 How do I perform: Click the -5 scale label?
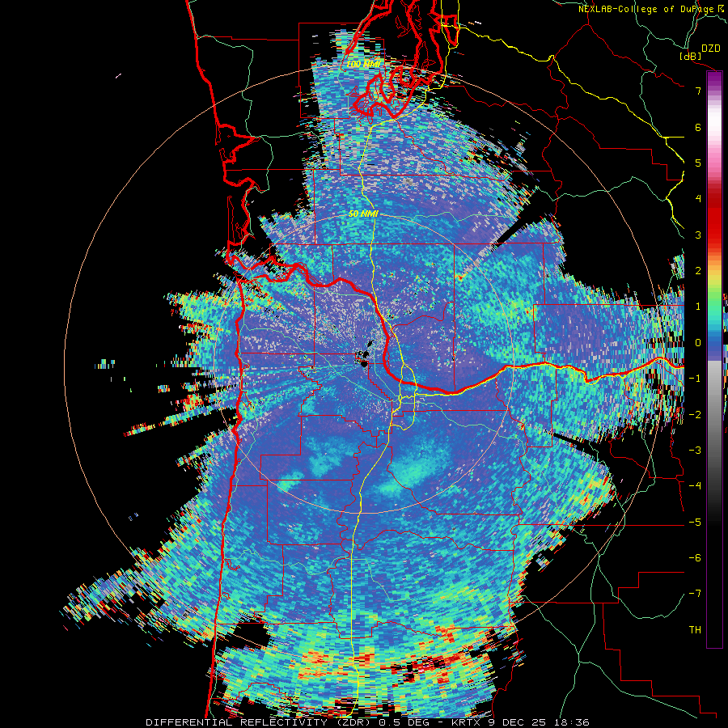(x=695, y=522)
